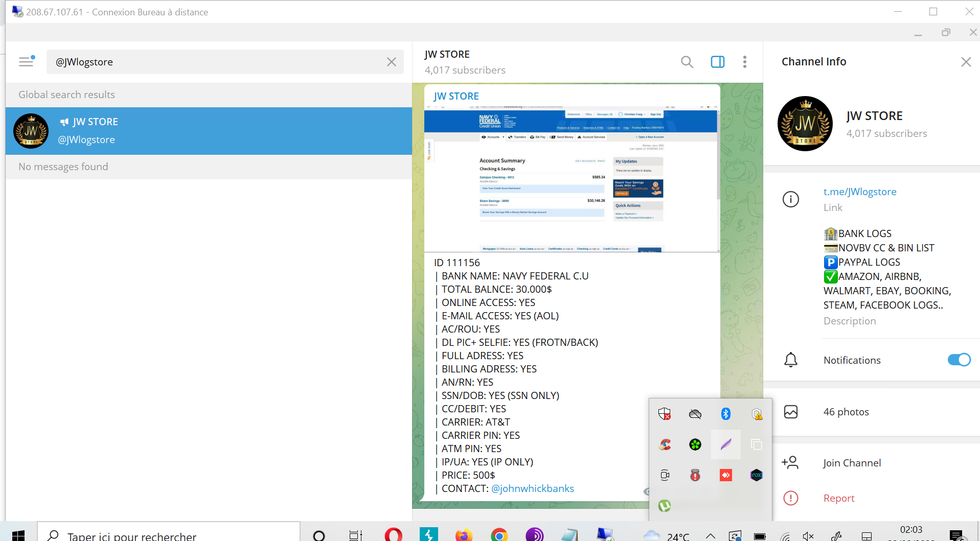Open the red alert bell tray icon

695,475
